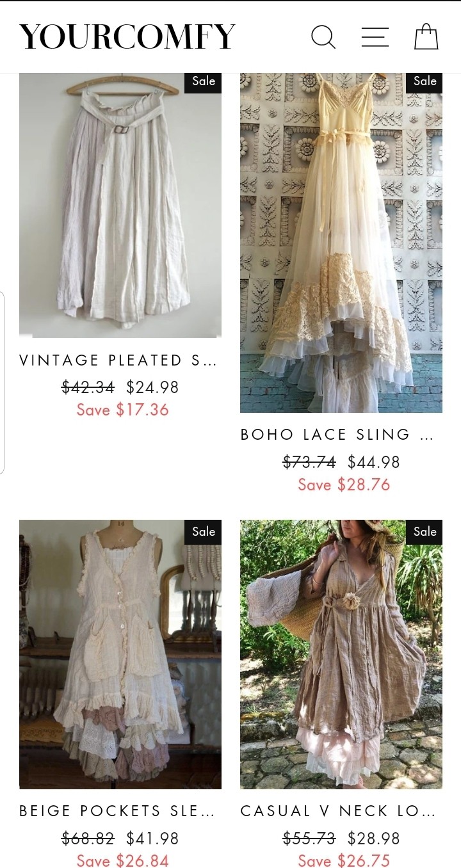Open Vintage Pleated skirt product image

120,205
